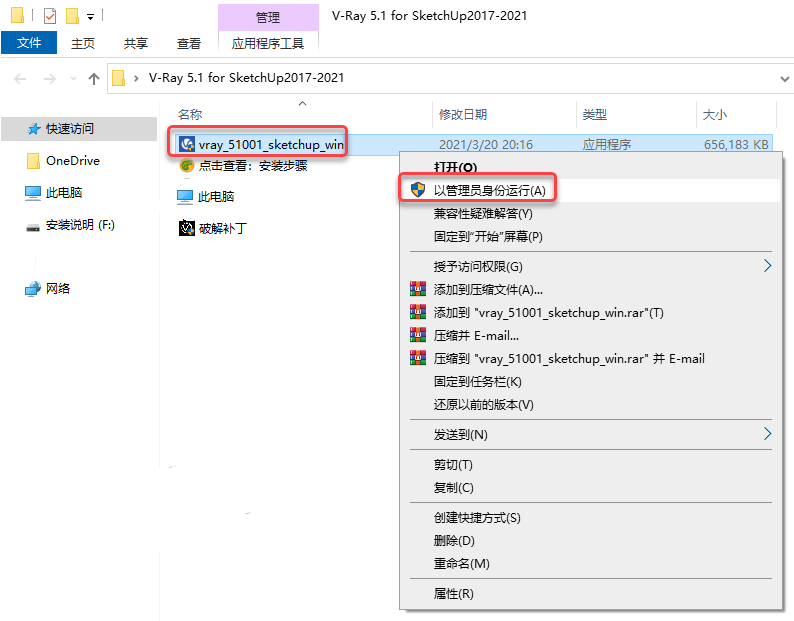Open the 应用程序工具 tab
Image resolution: width=794 pixels, height=621 pixels.
point(268,44)
